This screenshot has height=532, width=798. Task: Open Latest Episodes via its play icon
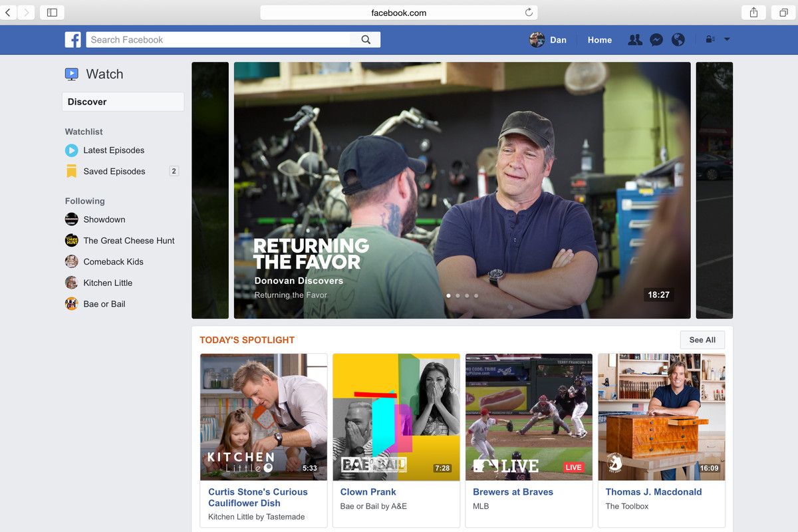71,150
